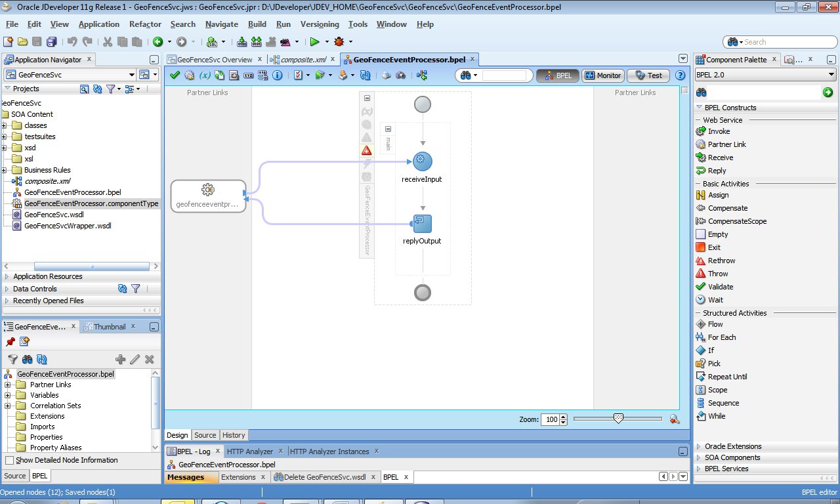Click the Open folder toolbar icon
The image size is (840, 504).
pos(23,41)
